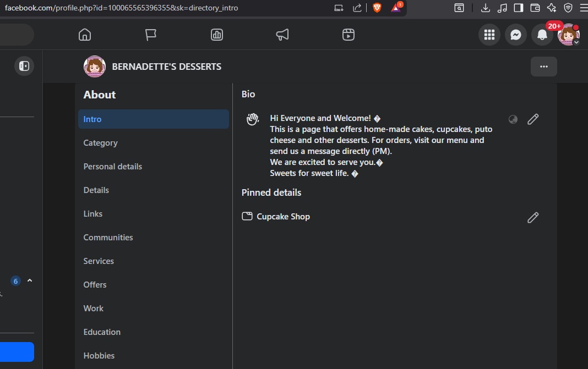Image resolution: width=588 pixels, height=369 pixels.
Task: Toggle Brave browser sidebar panel
Action: [518, 8]
